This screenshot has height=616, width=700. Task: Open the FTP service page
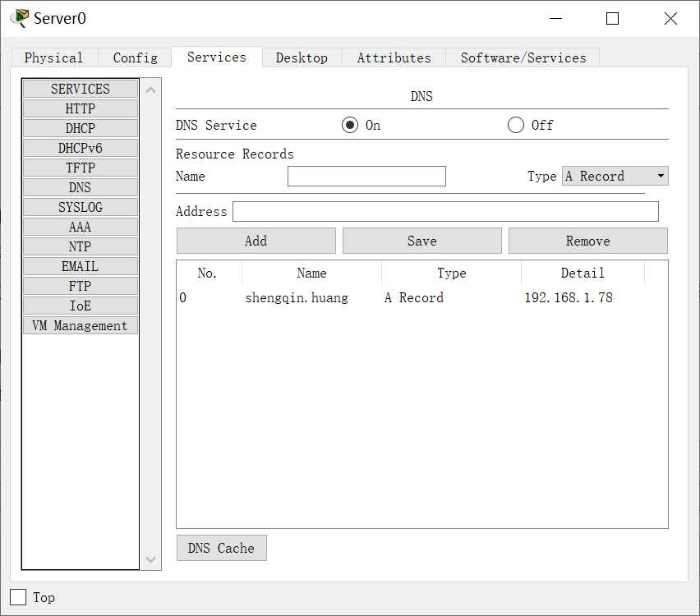pos(81,286)
